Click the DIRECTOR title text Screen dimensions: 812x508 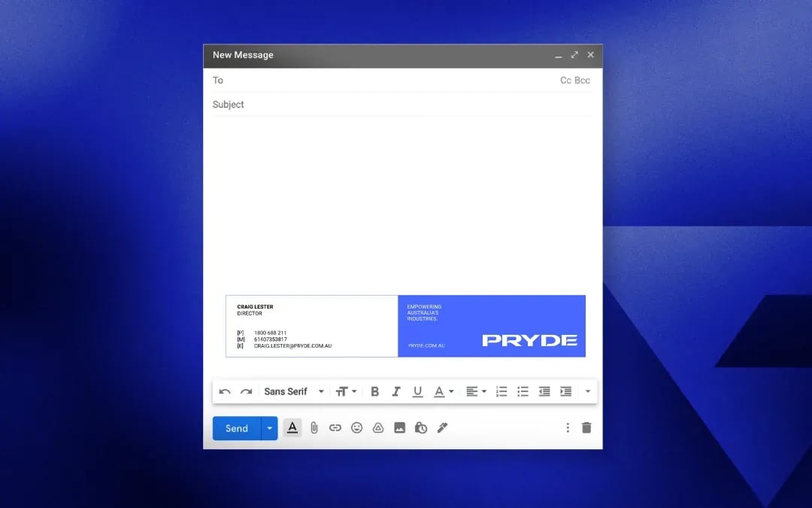coord(250,314)
